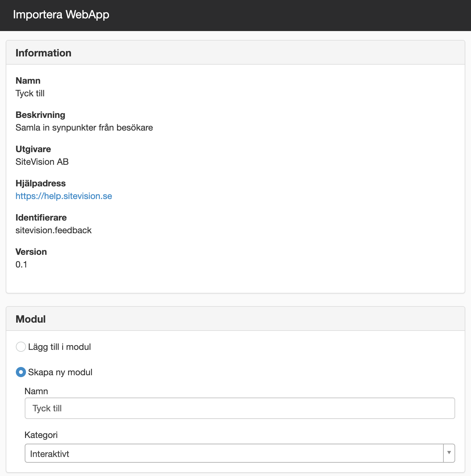471x476 pixels.
Task: Click the Modul panel heading
Action: (31, 319)
